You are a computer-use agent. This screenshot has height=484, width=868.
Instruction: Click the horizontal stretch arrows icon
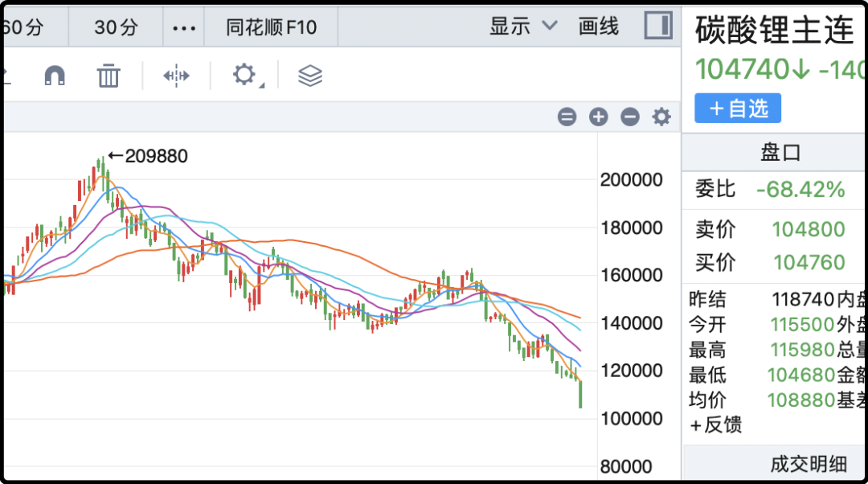177,76
